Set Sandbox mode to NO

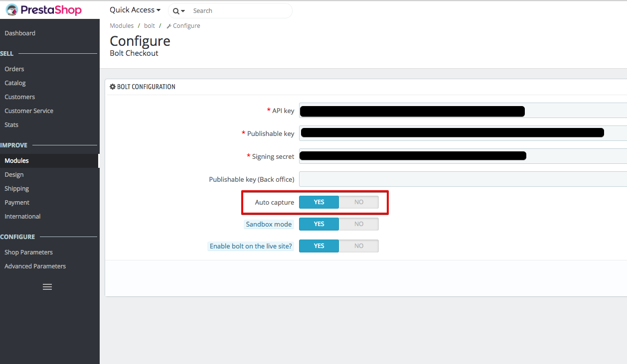tap(359, 224)
